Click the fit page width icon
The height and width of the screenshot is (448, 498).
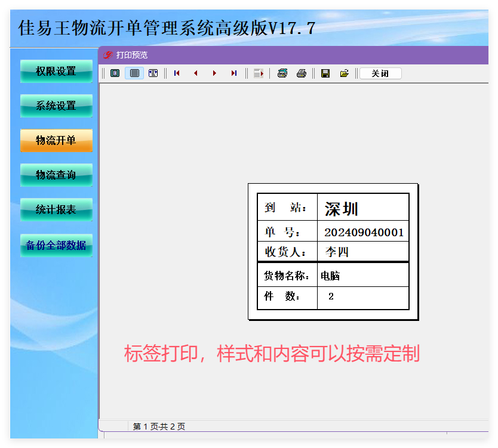point(153,73)
